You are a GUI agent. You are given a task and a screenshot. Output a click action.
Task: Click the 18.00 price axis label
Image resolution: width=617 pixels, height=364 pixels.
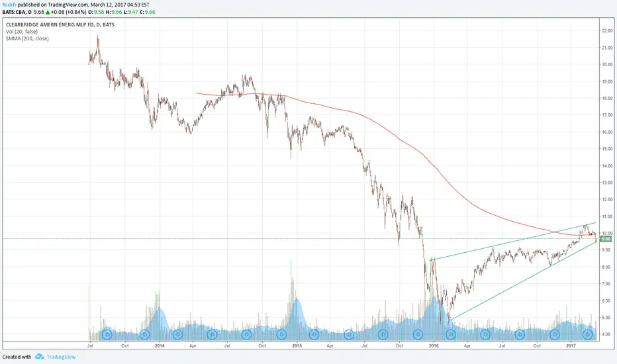(607, 99)
